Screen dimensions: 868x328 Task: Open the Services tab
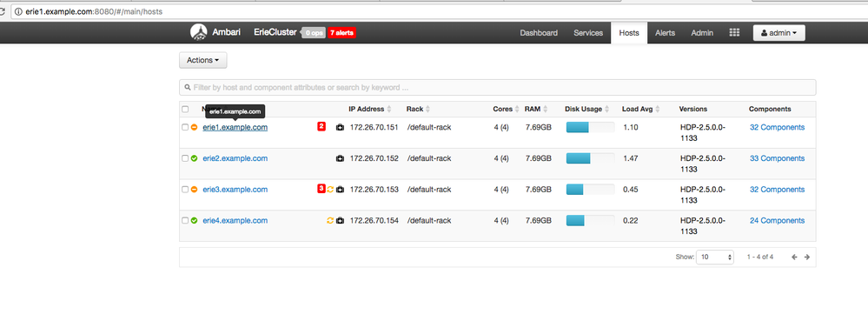tap(588, 33)
